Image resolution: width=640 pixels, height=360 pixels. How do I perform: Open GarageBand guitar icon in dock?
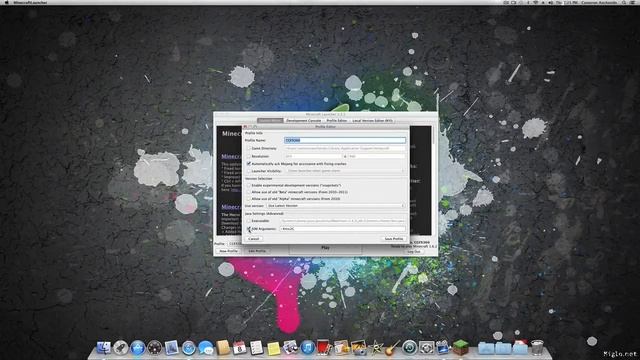click(x=392, y=348)
